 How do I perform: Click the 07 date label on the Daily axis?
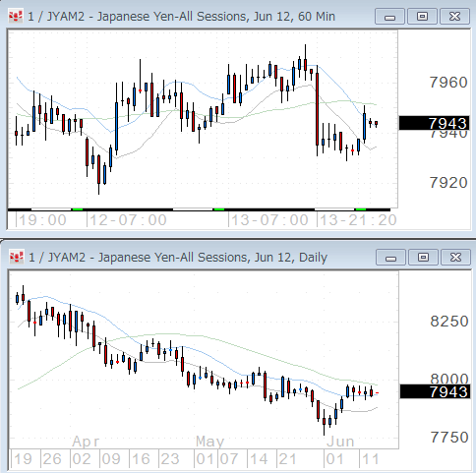click(229, 459)
